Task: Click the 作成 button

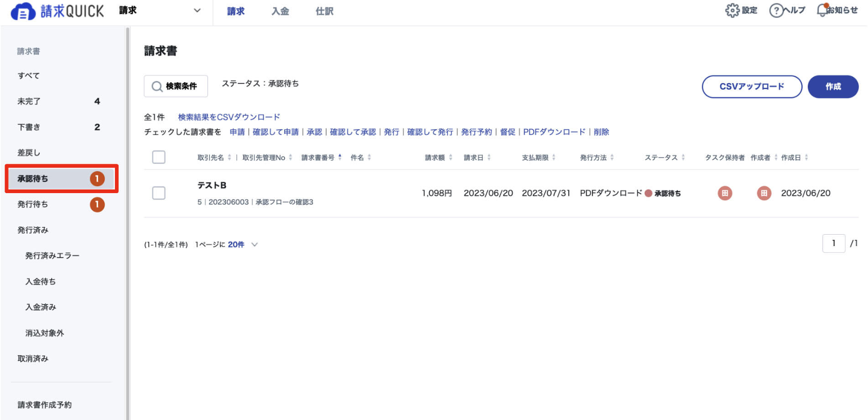Action: (833, 87)
